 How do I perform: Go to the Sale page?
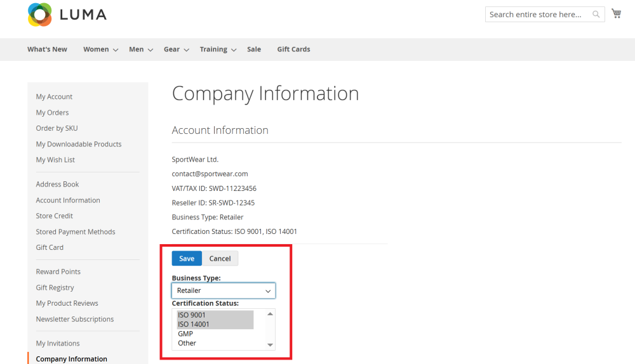(x=254, y=49)
